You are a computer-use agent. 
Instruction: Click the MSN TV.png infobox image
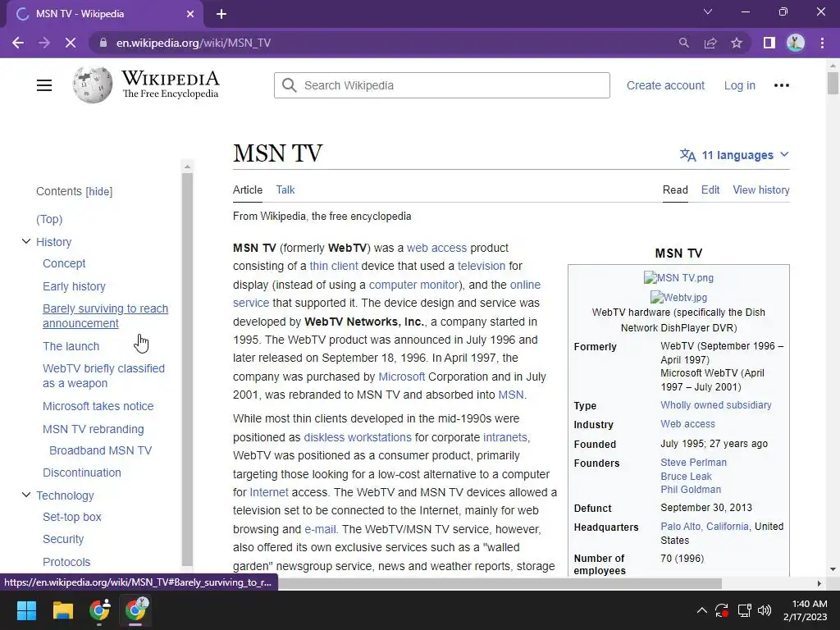tap(678, 277)
